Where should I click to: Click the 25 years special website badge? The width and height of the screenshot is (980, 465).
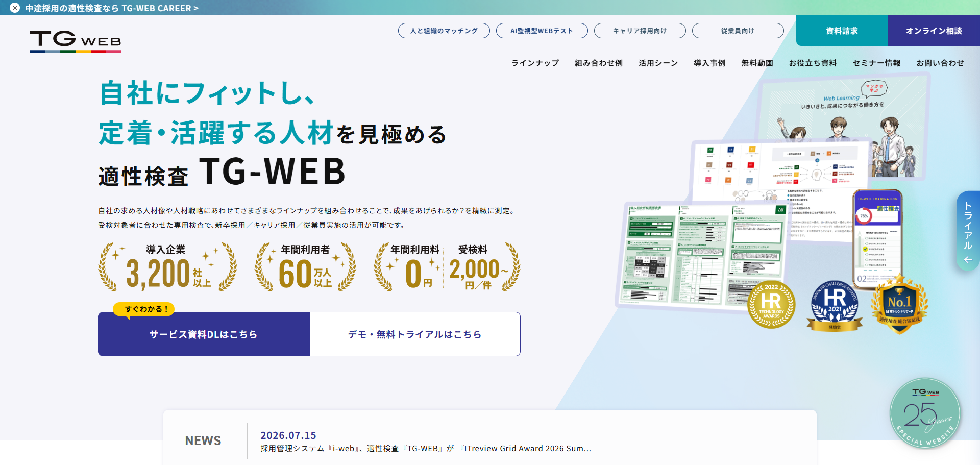pyautogui.click(x=925, y=413)
